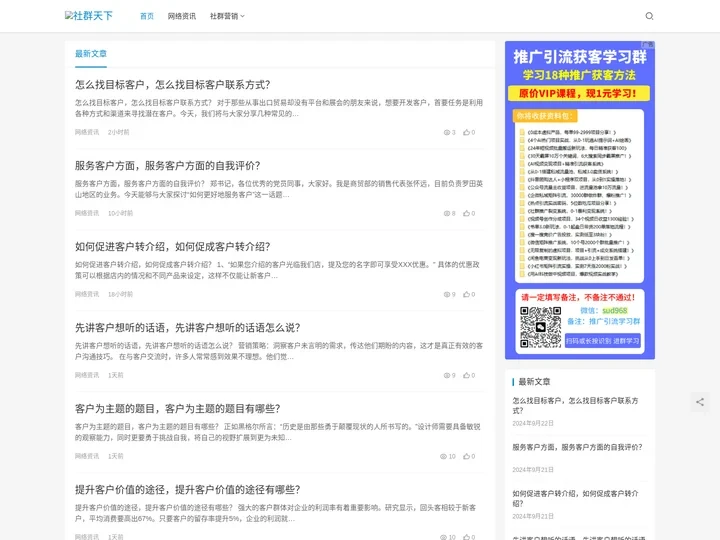Viewport: 720px width, 540px height.
Task: Click 网络资讯 category under 客户为主题的题目 article
Action: click(x=87, y=456)
